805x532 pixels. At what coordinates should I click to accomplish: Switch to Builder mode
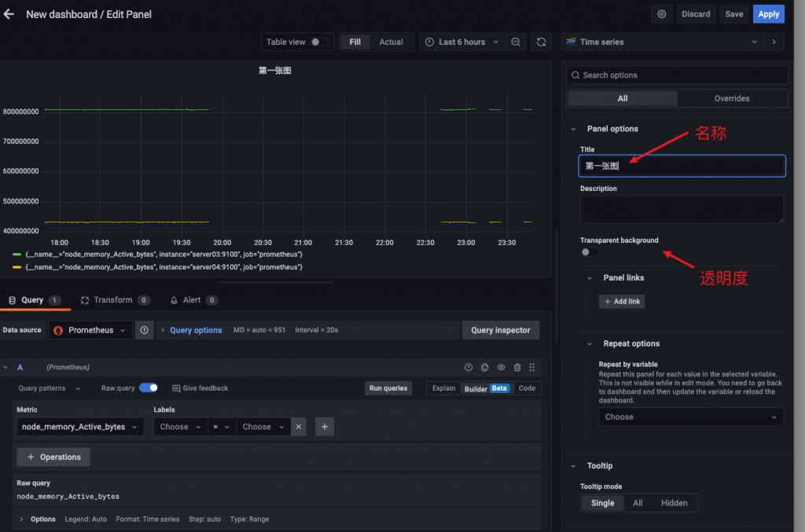(486, 388)
